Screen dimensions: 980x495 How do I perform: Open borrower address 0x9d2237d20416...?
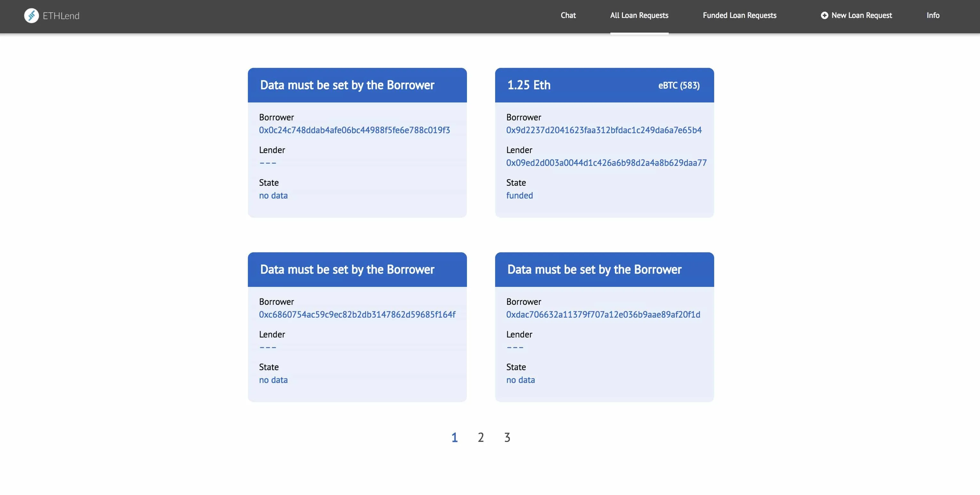603,130
